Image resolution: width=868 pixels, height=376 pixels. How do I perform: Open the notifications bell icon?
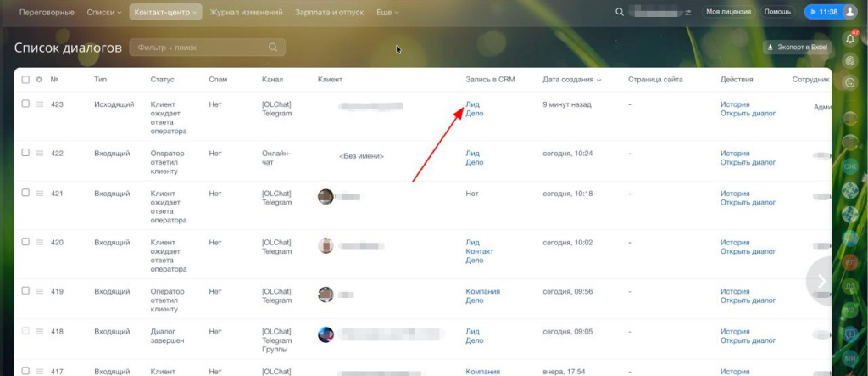[850, 38]
